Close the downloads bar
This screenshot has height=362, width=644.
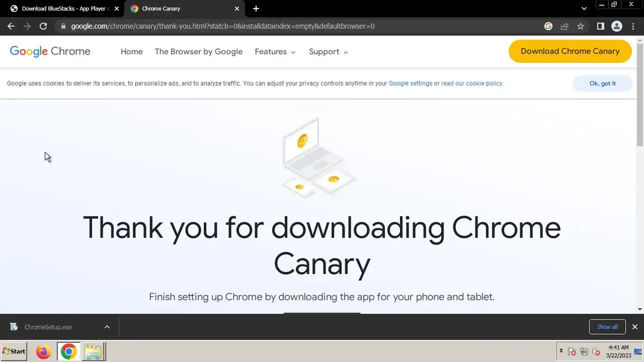tap(635, 327)
